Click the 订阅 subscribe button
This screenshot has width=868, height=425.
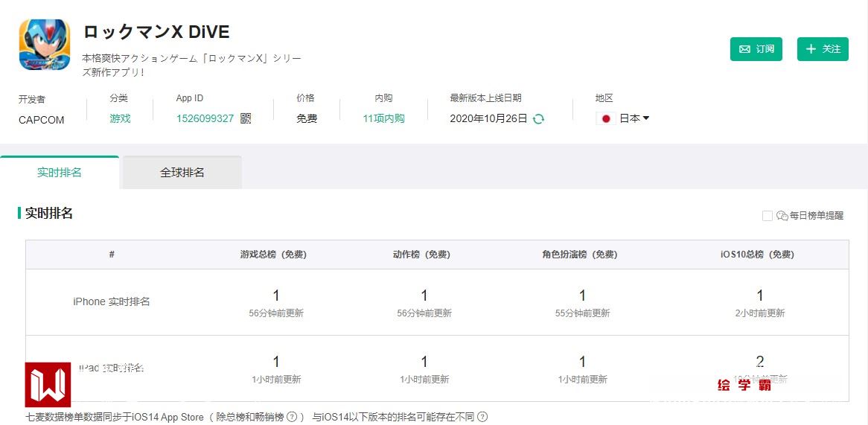coord(756,49)
